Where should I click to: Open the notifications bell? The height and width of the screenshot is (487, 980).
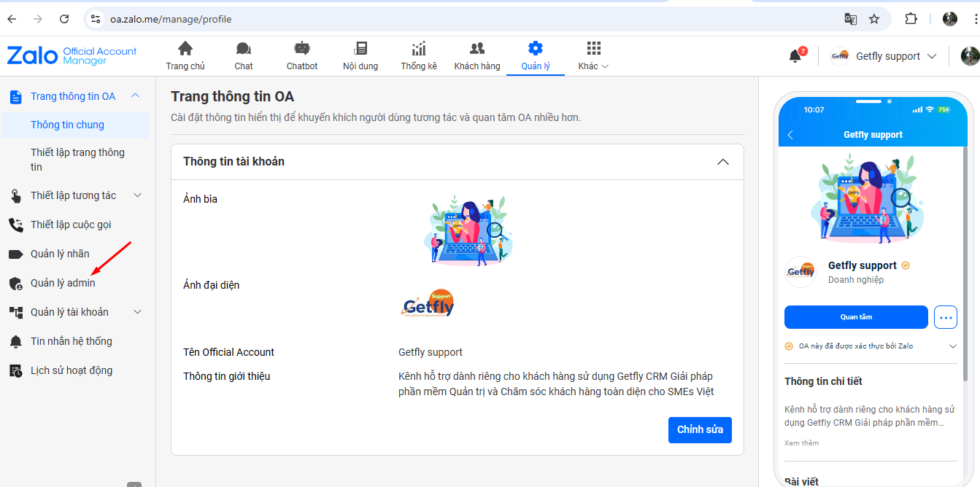(795, 56)
